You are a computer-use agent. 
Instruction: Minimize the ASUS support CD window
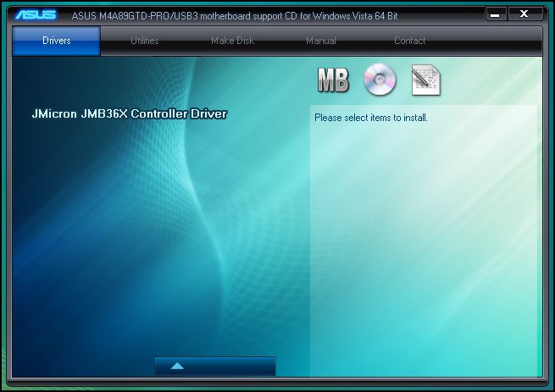coord(497,14)
